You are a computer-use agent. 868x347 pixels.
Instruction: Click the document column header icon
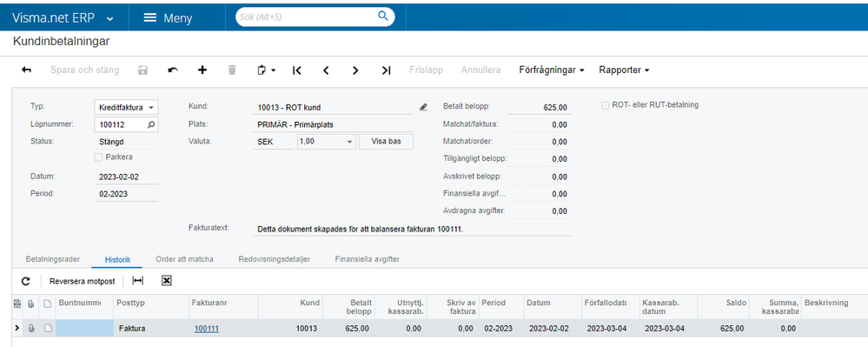click(48, 304)
